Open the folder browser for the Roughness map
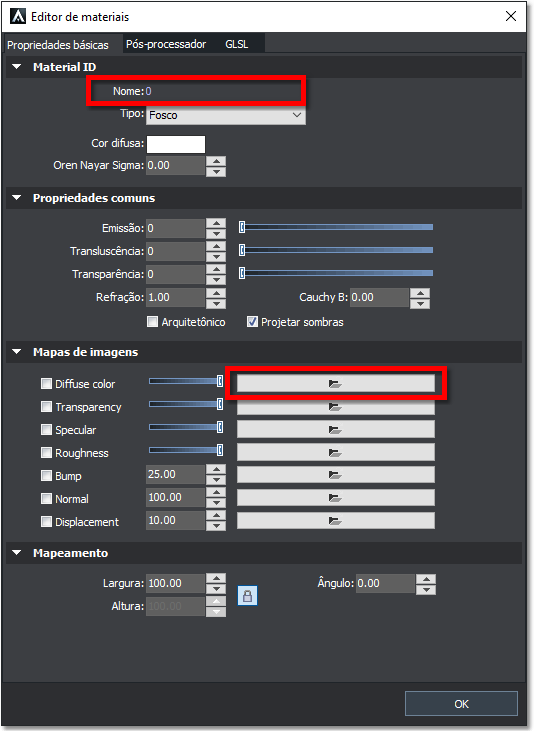The image size is (534, 733). coord(335,452)
